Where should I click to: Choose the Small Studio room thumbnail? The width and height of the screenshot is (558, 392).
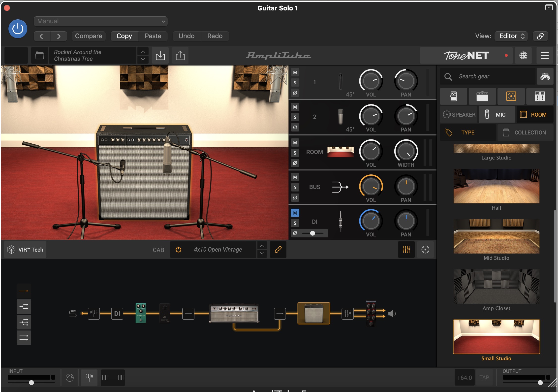point(496,337)
